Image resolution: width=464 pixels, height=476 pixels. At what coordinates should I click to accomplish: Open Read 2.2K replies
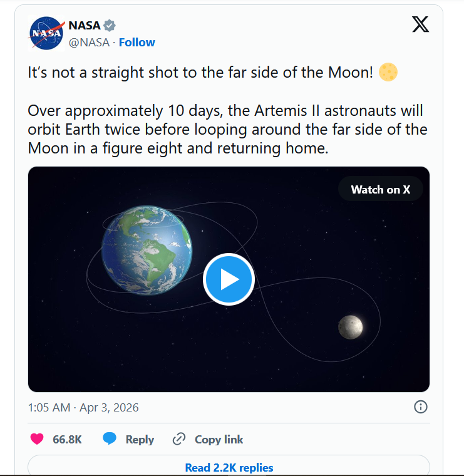click(229, 467)
